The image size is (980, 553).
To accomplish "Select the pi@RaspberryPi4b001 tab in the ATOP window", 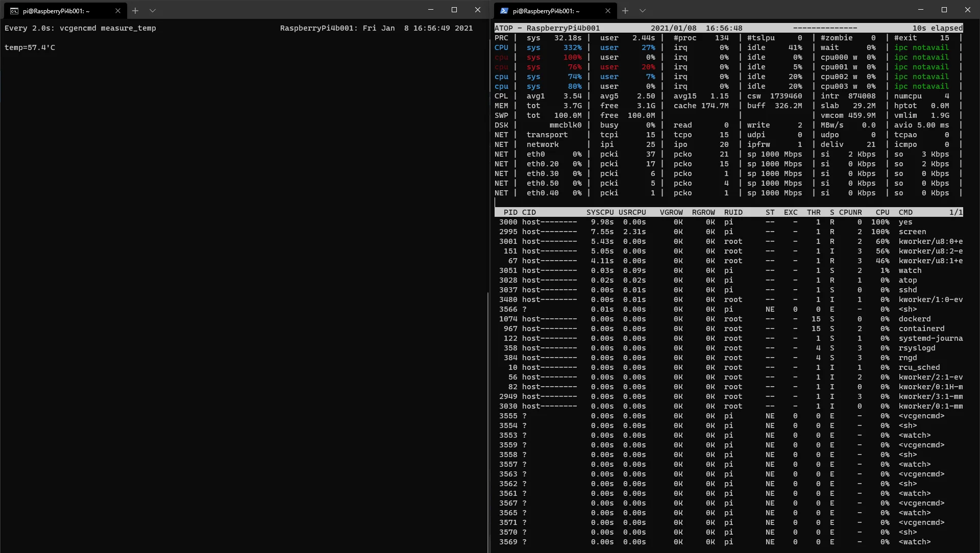I will coord(546,11).
